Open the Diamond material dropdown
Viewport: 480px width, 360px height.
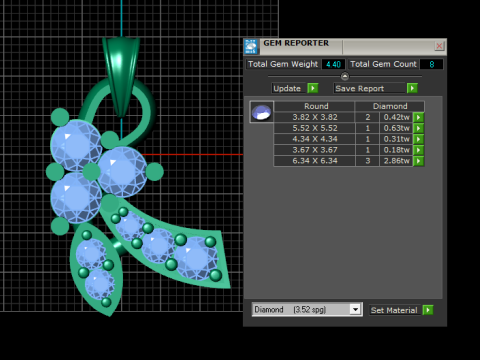pos(355,310)
